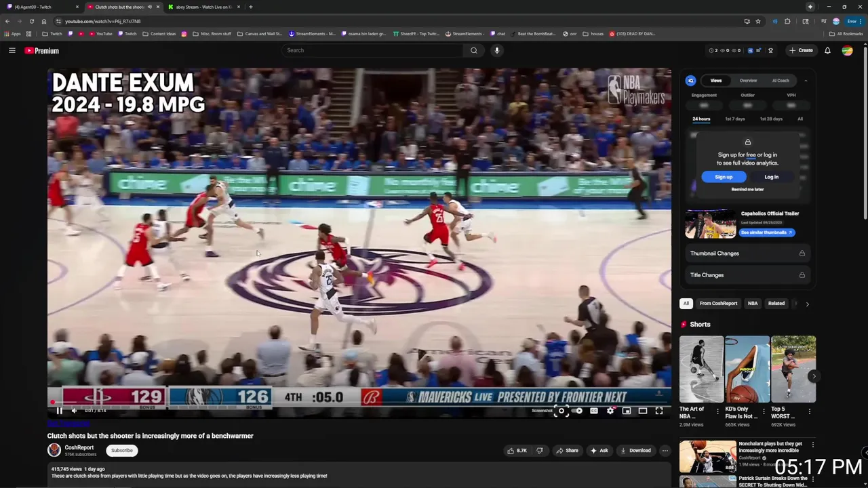Open Capaholics Official Trailer thumbnail
This screenshot has width=868, height=488.
pyautogui.click(x=710, y=224)
